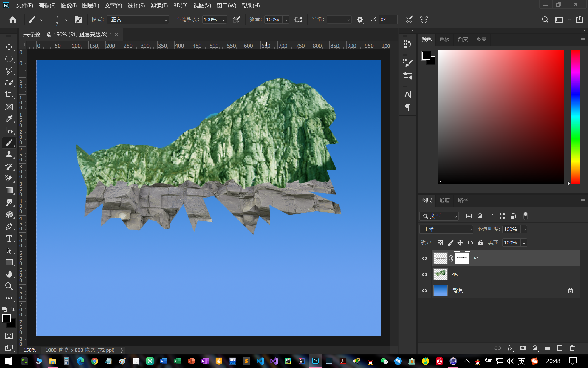The height and width of the screenshot is (368, 588).
Task: Expand the 填充 fill dropdown arrow
Action: coord(524,243)
